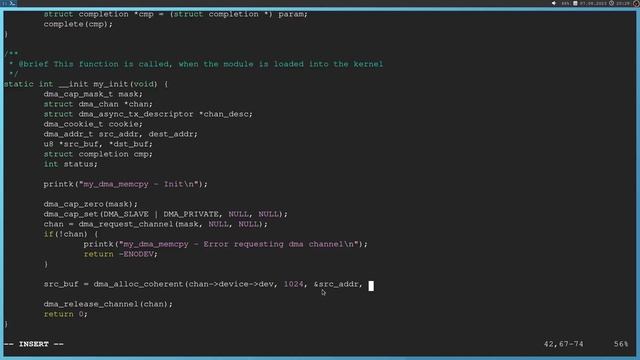The height and width of the screenshot is (360, 640).
Task: Click the '&src_addr,' argument
Action: click(338, 284)
